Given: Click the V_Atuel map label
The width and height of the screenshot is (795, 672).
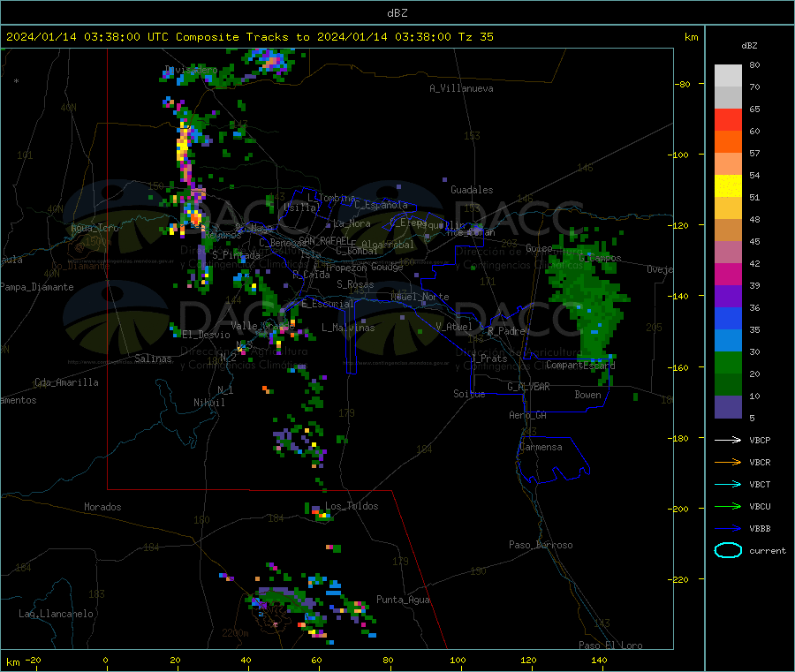Looking at the screenshot, I should [x=454, y=327].
